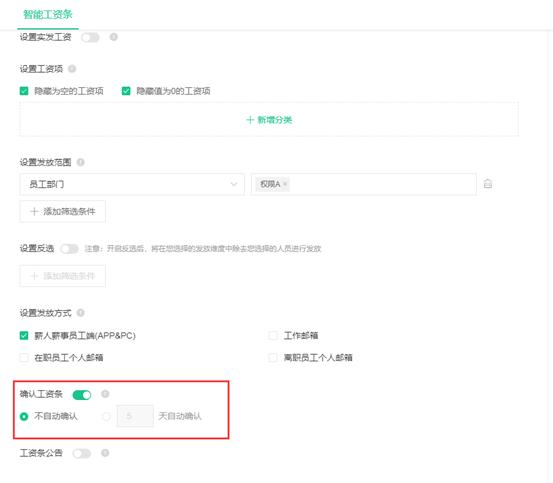Show info tooltip for 确认工资条

point(105,394)
